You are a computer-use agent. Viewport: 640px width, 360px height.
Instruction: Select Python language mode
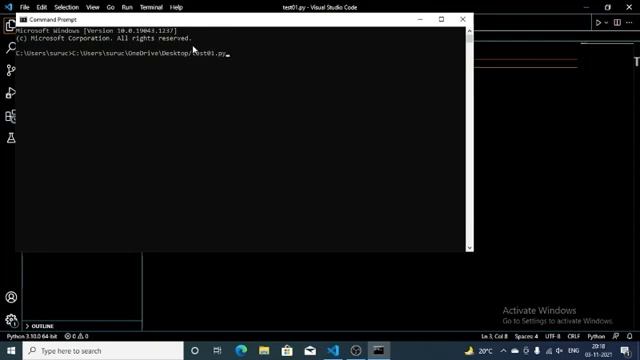tap(596, 336)
